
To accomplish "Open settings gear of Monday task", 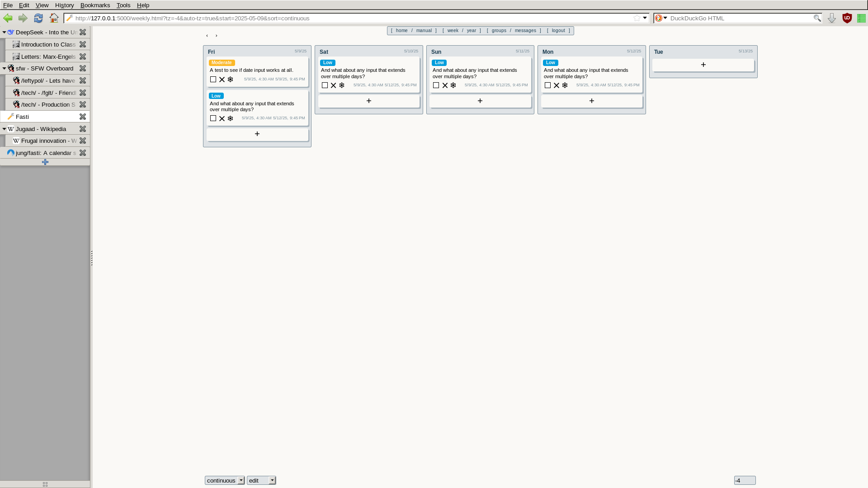I will (x=565, y=85).
